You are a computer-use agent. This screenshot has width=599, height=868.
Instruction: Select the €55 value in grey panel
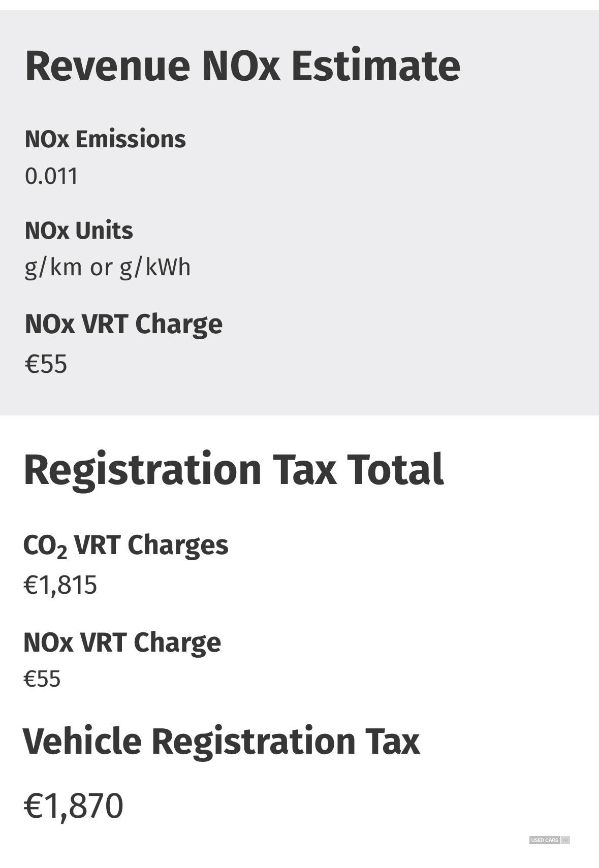tap(46, 364)
